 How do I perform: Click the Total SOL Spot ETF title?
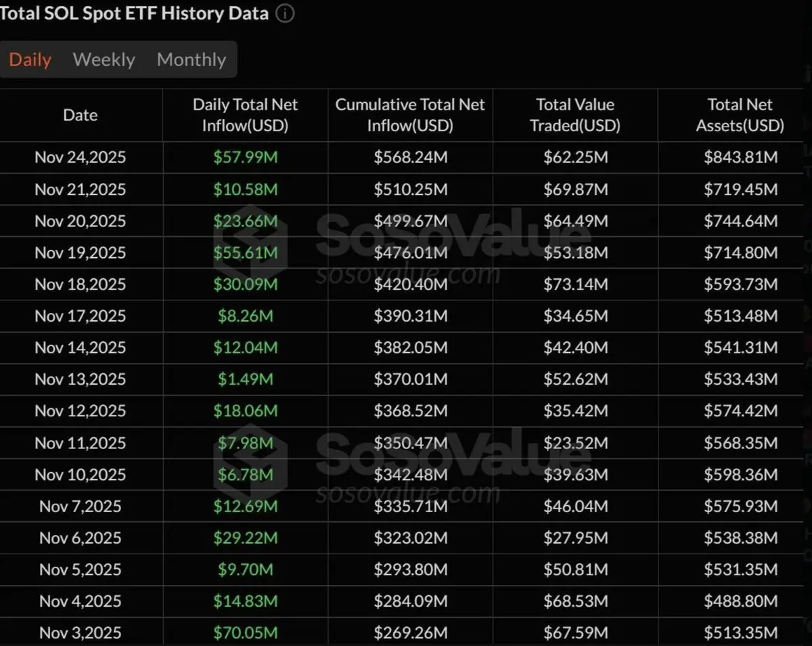click(134, 14)
